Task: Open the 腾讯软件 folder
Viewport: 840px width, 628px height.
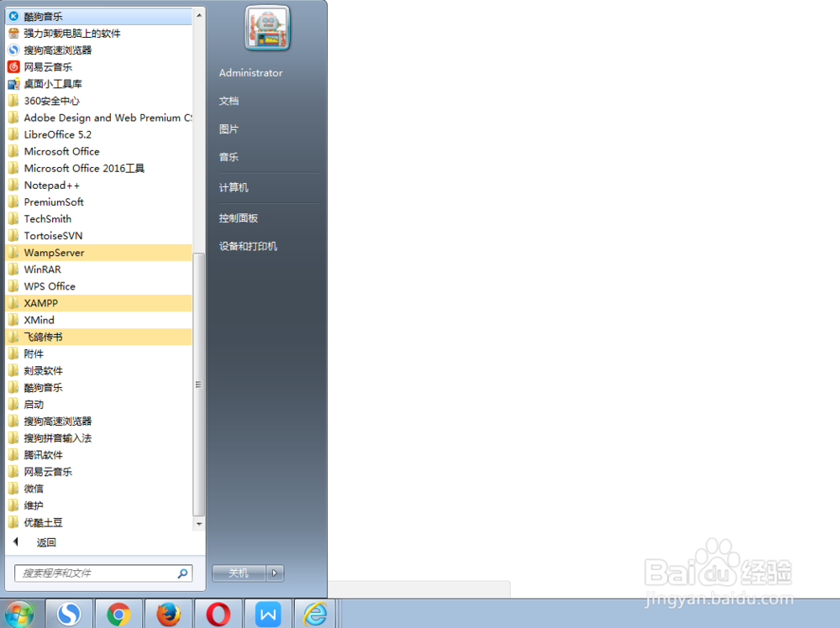Action: [98, 455]
